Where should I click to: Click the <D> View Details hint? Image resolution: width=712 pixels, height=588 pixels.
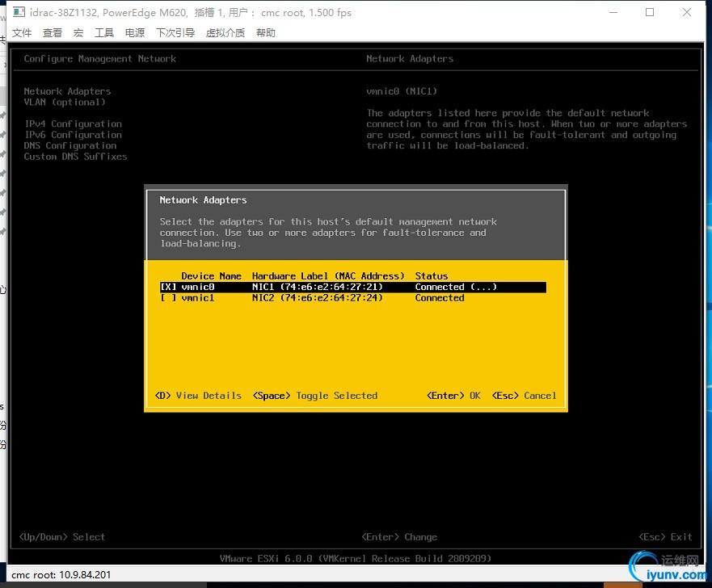198,396
